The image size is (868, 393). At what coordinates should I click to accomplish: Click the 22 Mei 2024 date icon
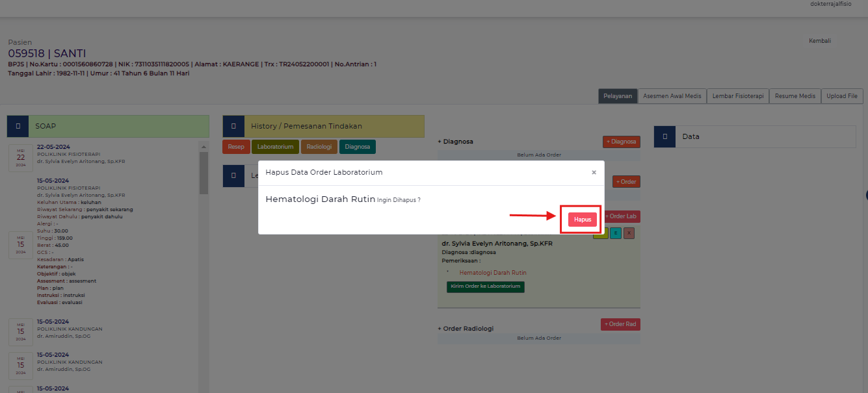tap(20, 158)
